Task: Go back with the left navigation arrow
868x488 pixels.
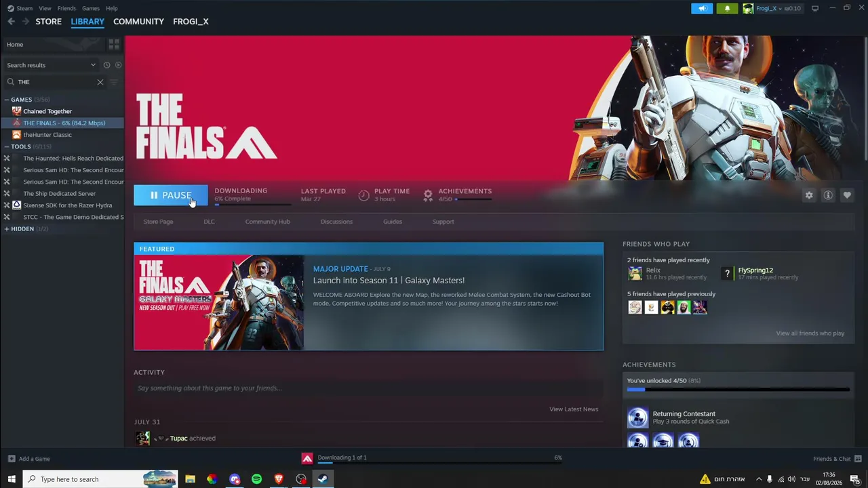Action: (x=11, y=22)
